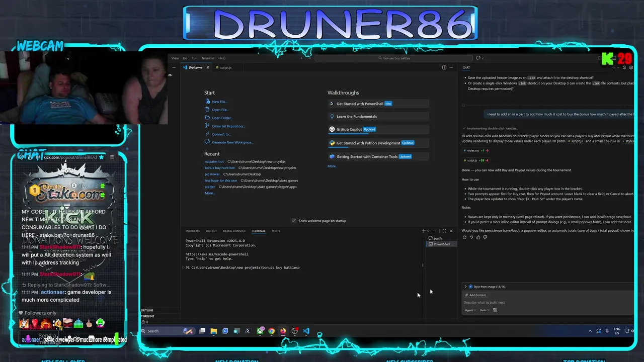The height and width of the screenshot is (362, 644).
Task: Open the View menu
Action: 175,58
